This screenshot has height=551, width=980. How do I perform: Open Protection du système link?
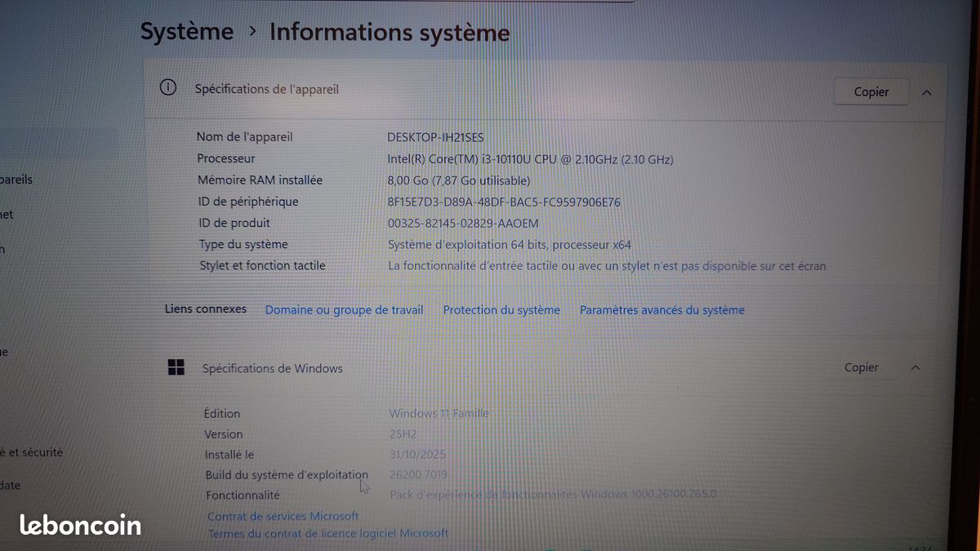[x=501, y=309]
